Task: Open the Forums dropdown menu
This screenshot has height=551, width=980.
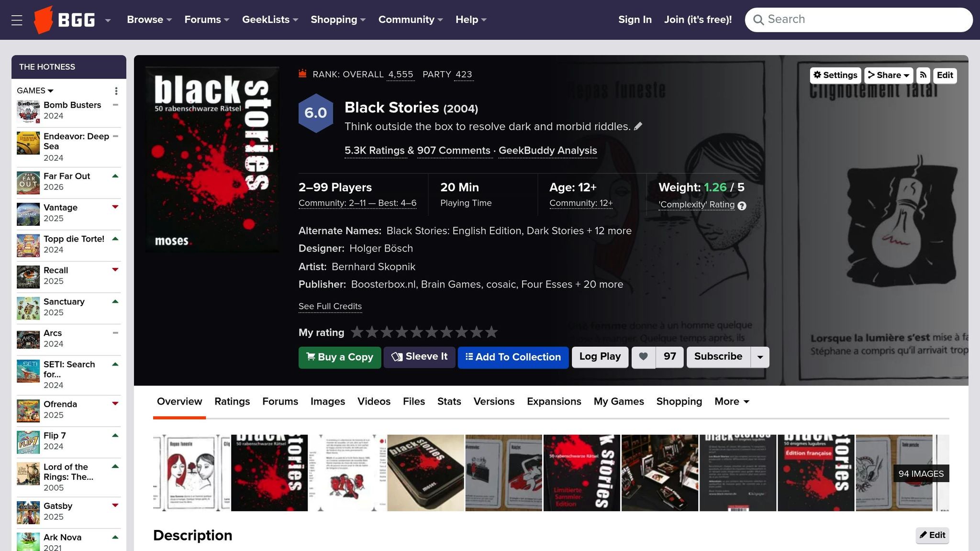Action: point(207,20)
